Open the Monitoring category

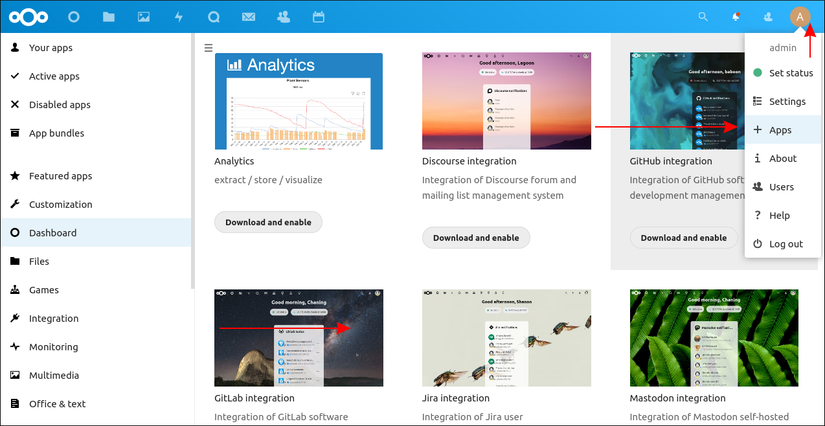(x=96, y=347)
